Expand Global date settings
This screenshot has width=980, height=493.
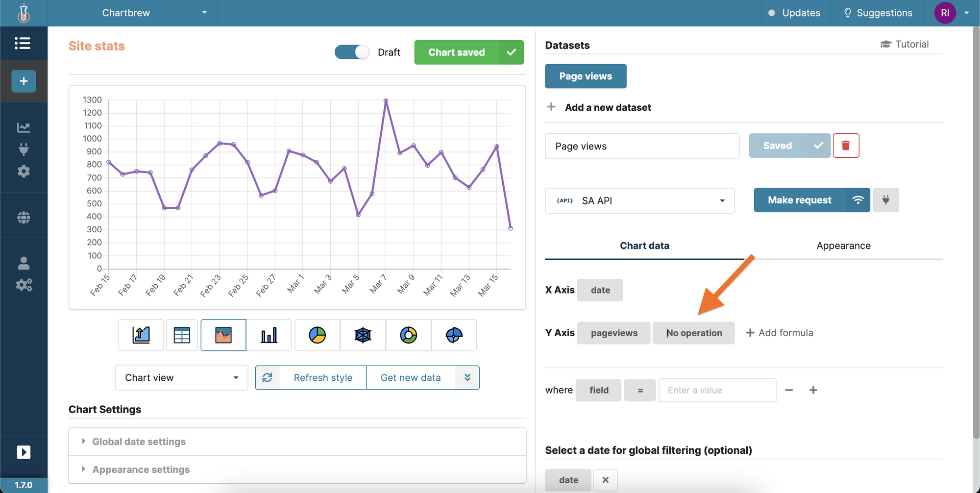tap(139, 441)
